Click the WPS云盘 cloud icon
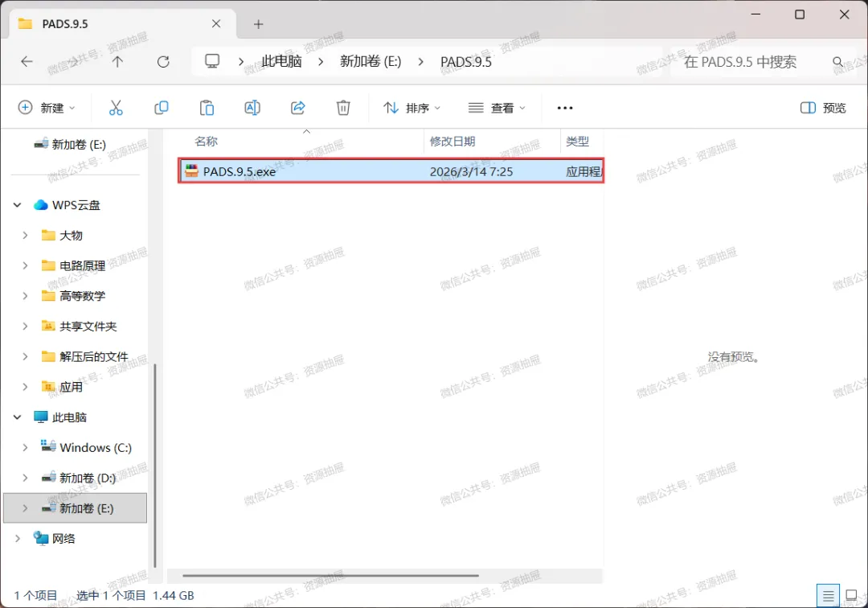The width and height of the screenshot is (868, 608). tap(40, 205)
